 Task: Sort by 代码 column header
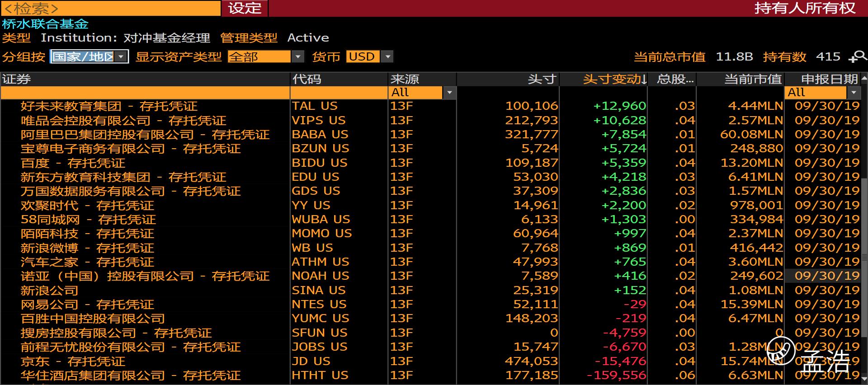(339, 79)
